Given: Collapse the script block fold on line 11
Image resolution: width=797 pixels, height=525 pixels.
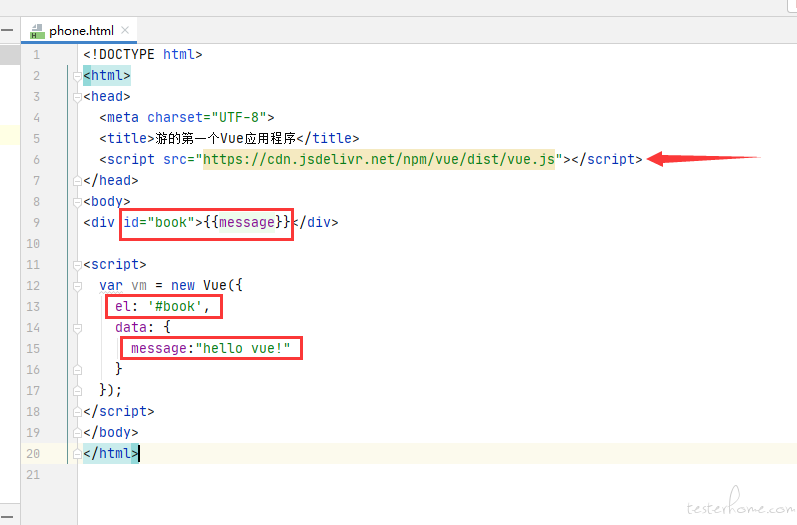Looking at the screenshot, I should (x=77, y=265).
